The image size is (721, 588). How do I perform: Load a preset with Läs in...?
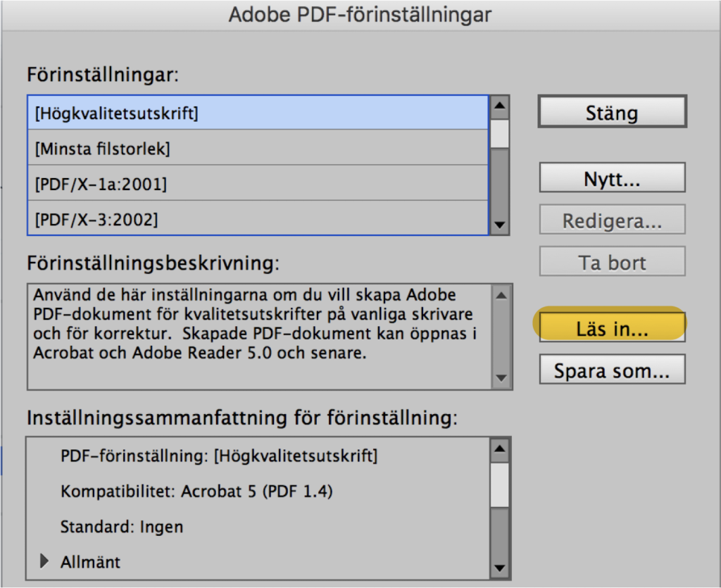tap(612, 327)
